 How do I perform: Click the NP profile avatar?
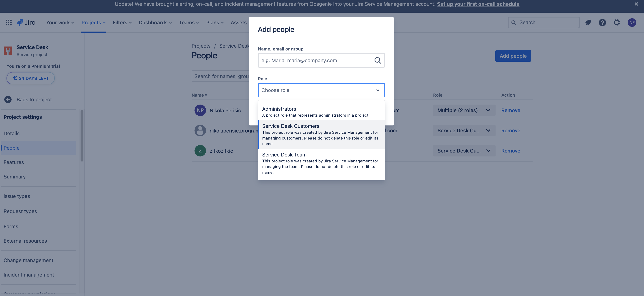pos(632,22)
